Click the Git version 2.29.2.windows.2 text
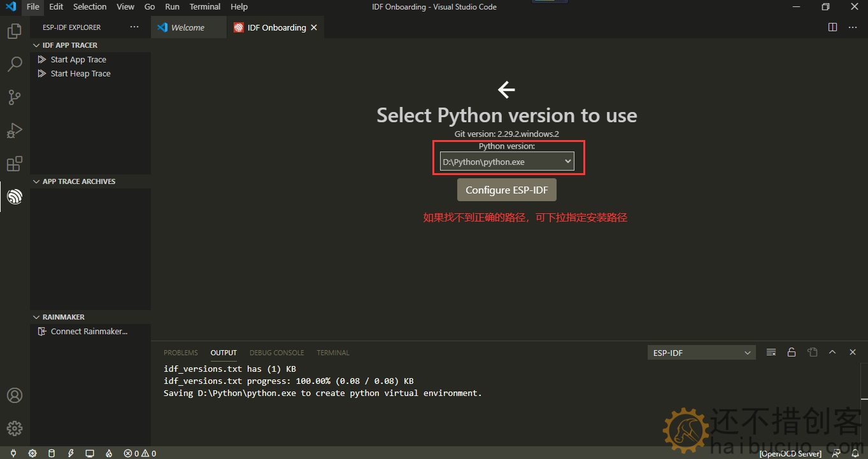This screenshot has width=868, height=459. (507, 134)
